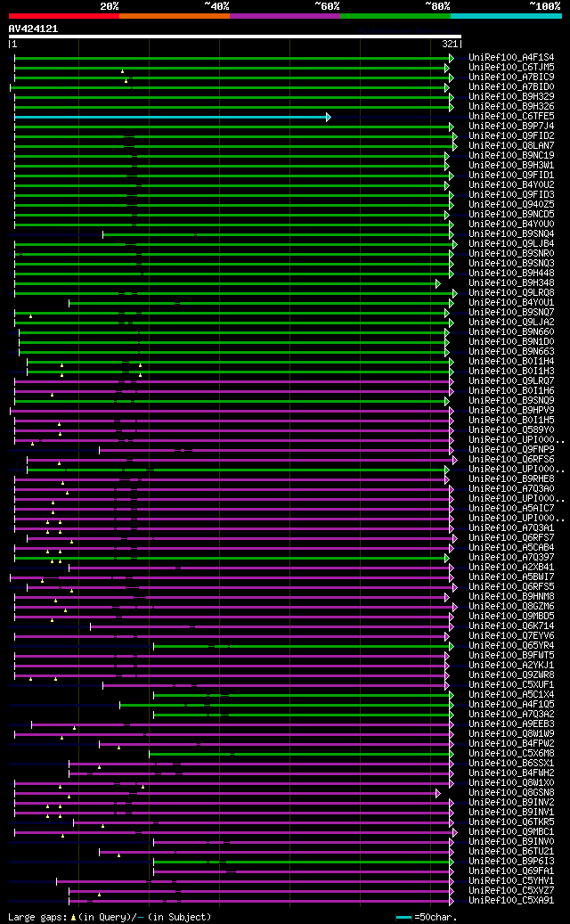Click the UniRef100_Q589Y0 label
Viewport: 570px width, 924px height.
[511, 430]
